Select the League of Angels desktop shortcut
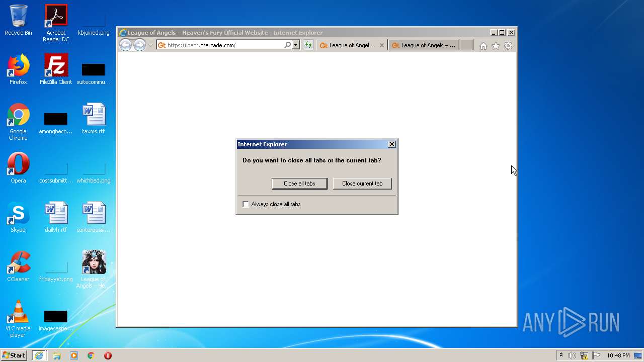The image size is (644, 362). (x=94, y=269)
